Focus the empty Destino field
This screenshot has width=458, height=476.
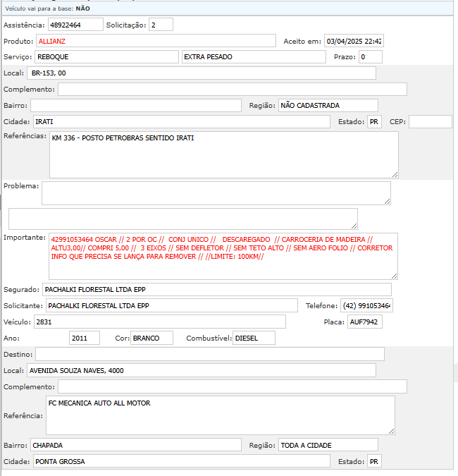pos(210,354)
